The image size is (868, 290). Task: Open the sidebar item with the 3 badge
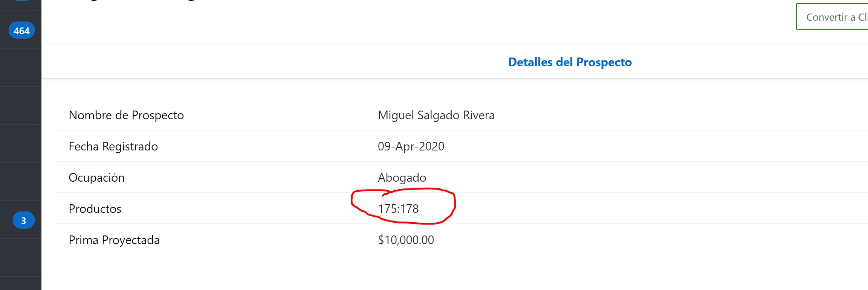pyautogui.click(x=21, y=220)
